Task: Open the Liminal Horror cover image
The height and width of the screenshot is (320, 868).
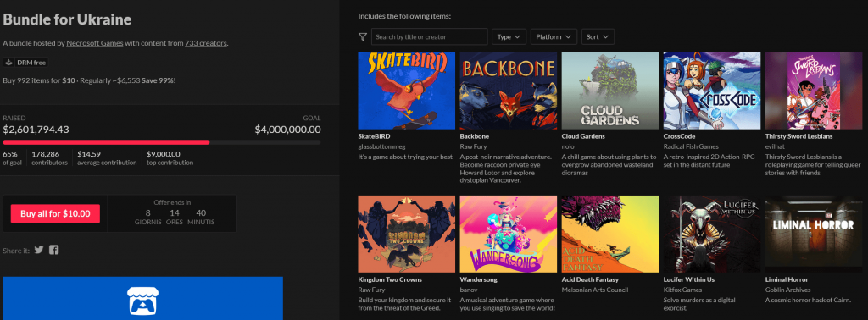Action: pos(814,234)
